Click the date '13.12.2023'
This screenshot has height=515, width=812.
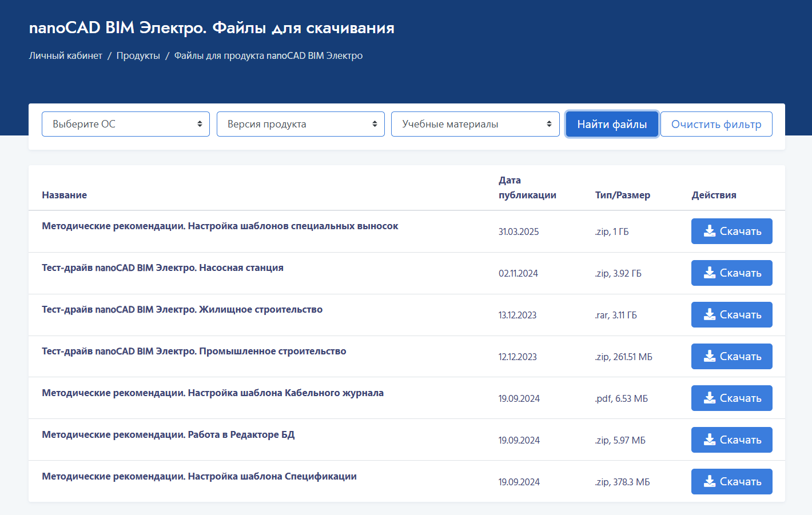pos(518,315)
